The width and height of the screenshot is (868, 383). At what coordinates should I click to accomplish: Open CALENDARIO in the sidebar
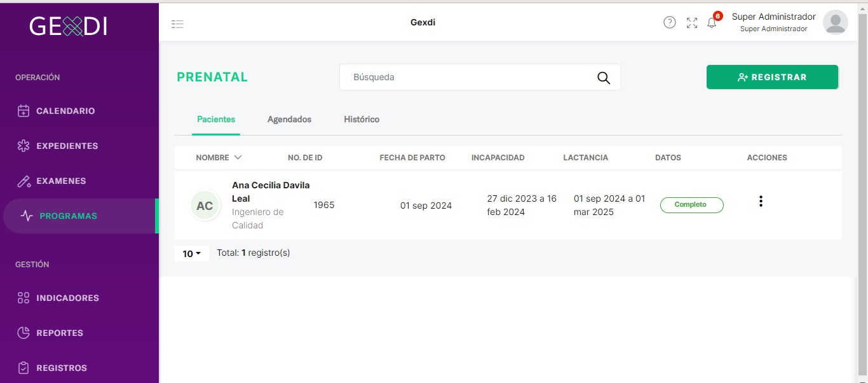pos(79,111)
